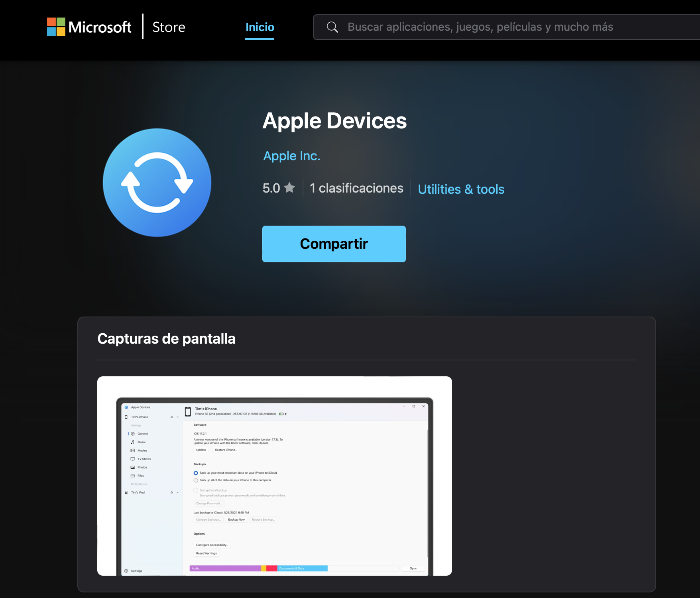The image size is (700, 598).
Task: Click the 1 clasificaciones rating count
Action: [x=356, y=188]
